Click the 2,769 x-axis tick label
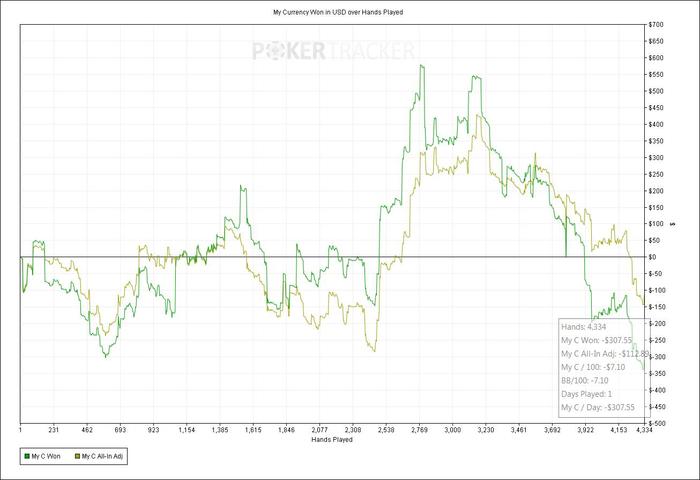 click(419, 430)
